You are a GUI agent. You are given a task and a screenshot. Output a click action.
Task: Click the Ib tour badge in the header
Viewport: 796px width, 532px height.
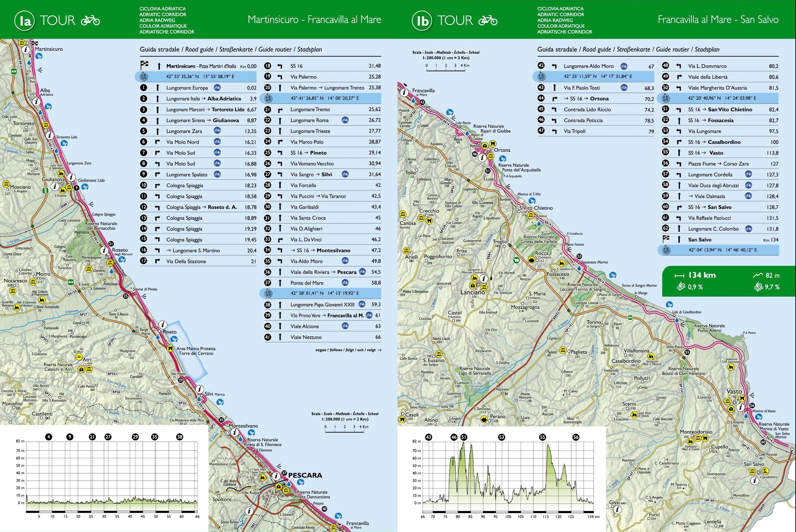422,21
